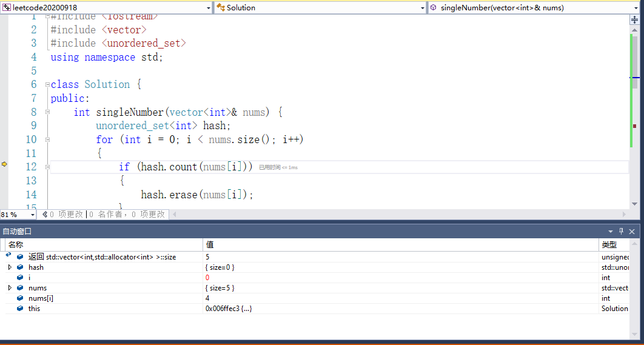Toggle auto-hide pin of Autos window
Image resolution: width=644 pixels, height=345 pixels.
point(622,232)
